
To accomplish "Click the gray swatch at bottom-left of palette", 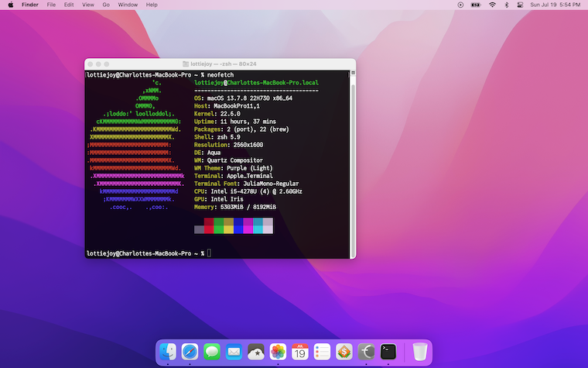I will pyautogui.click(x=199, y=229).
